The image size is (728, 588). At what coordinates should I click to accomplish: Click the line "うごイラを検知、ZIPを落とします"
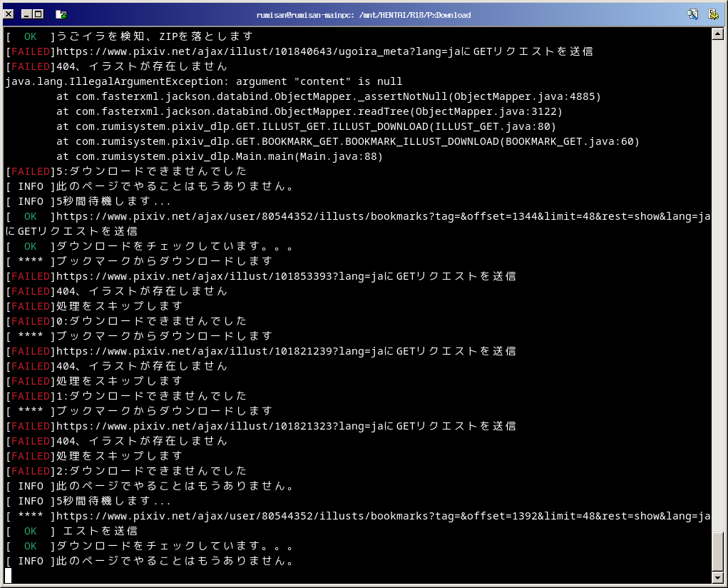(155, 36)
